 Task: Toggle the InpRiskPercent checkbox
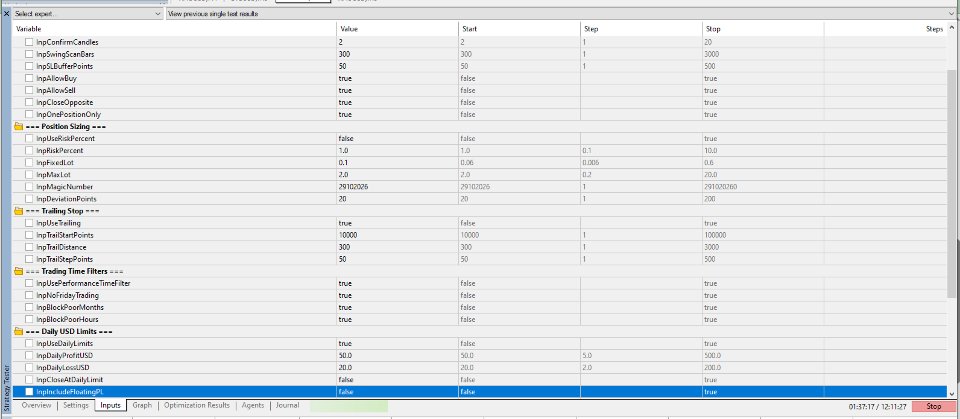coord(29,151)
